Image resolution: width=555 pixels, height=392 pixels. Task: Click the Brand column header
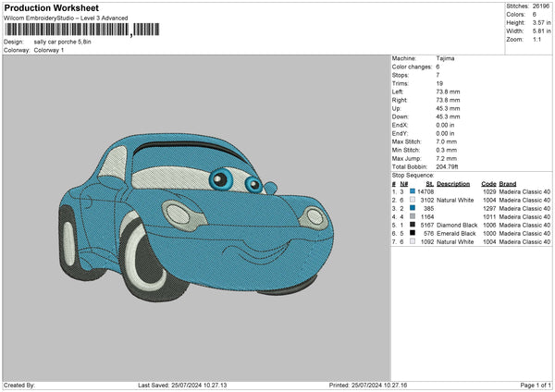(510, 183)
